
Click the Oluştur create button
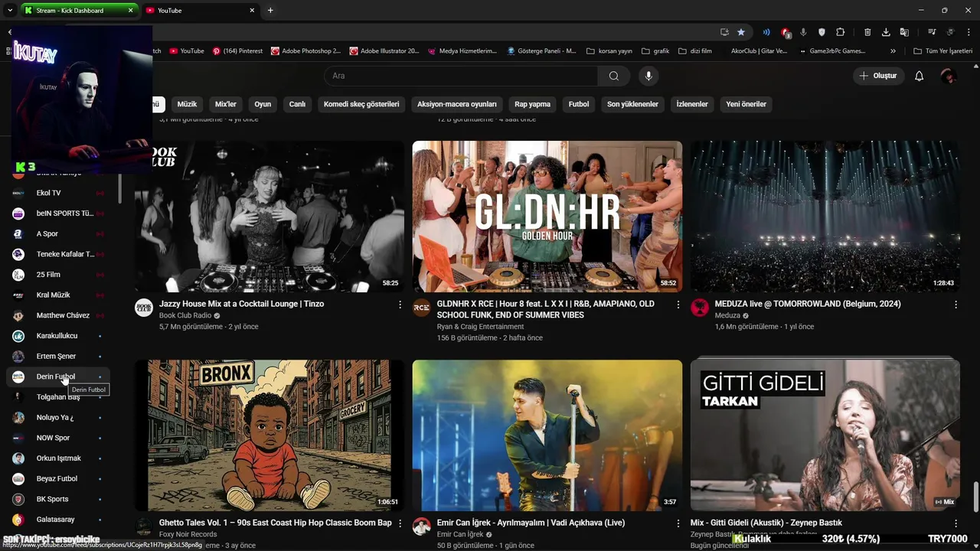coord(878,76)
